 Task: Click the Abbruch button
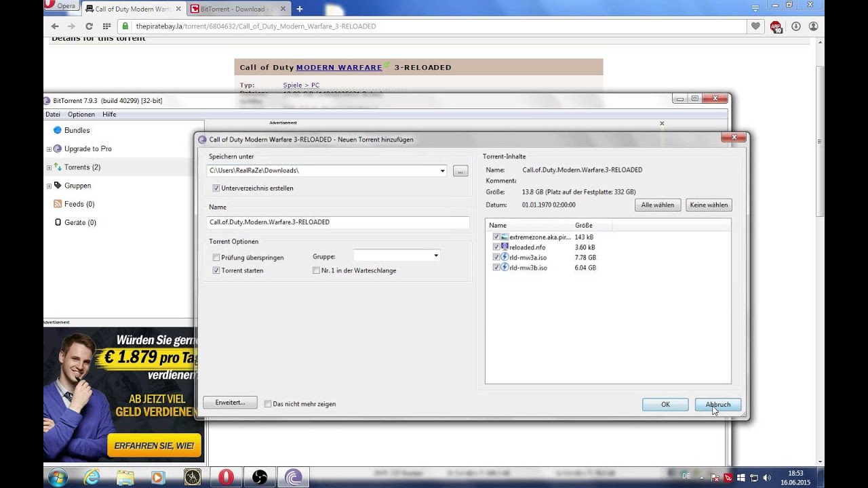tap(718, 405)
